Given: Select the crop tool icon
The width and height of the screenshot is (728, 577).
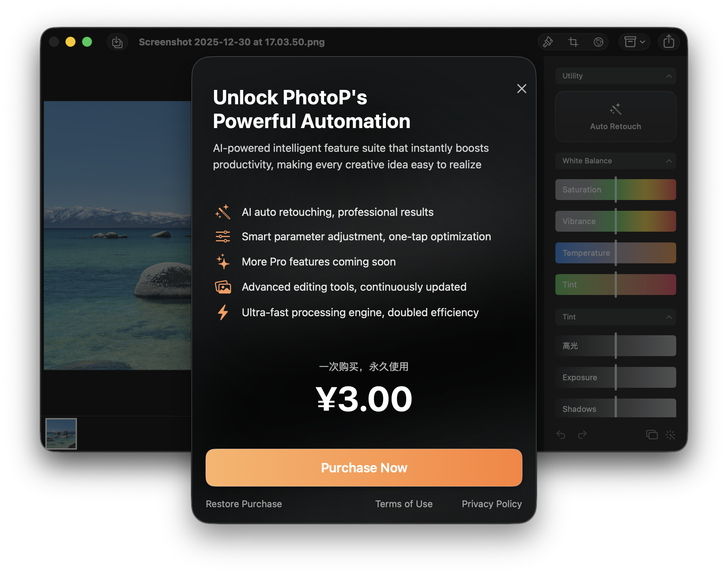Looking at the screenshot, I should point(573,42).
